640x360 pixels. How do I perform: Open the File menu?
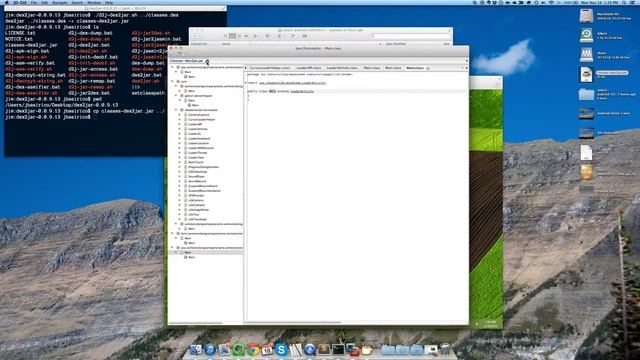34,2
